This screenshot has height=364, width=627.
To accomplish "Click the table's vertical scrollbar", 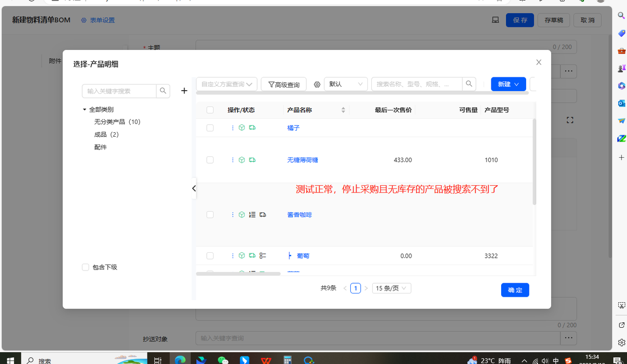I will 534,162.
